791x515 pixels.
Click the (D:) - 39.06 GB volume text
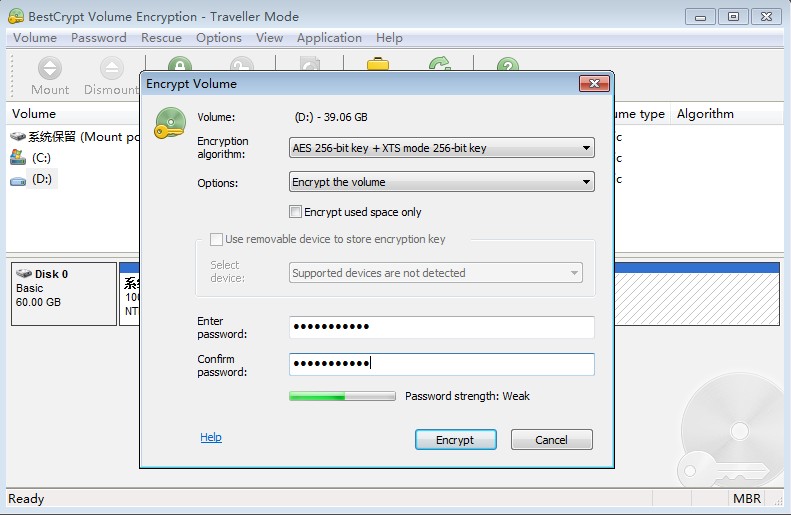(331, 117)
